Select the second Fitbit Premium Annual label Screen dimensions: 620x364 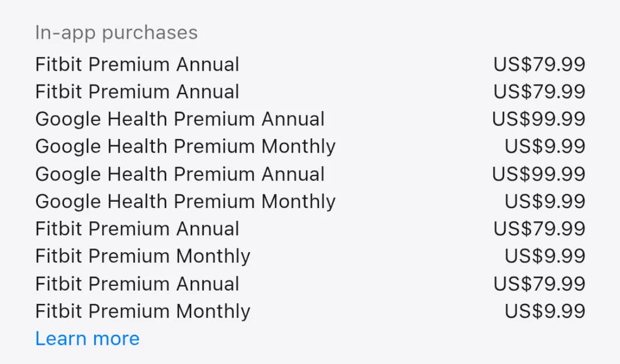[x=137, y=92]
